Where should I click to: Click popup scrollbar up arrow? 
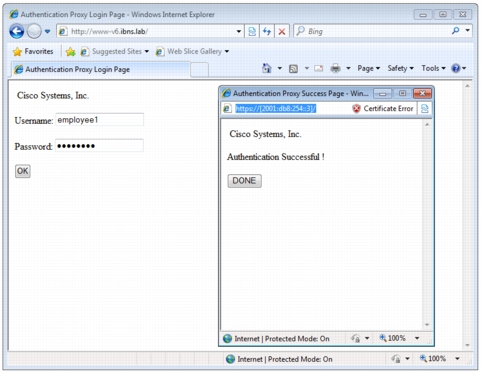point(427,124)
